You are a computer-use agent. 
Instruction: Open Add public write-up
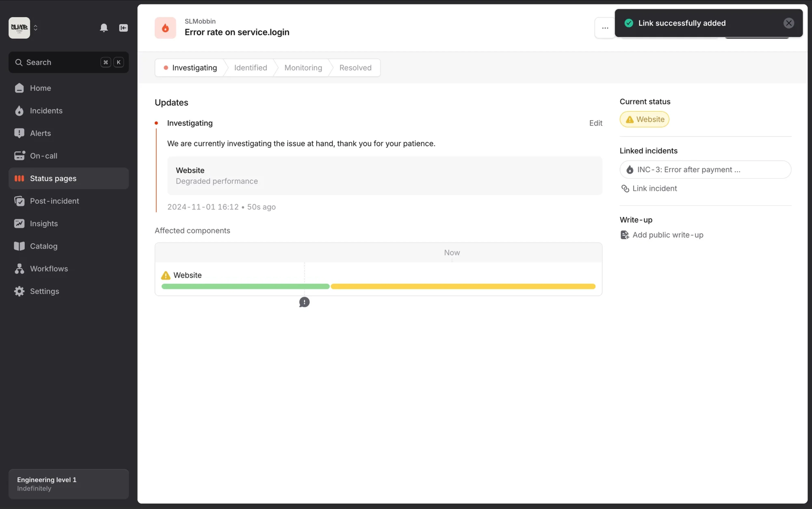coord(668,235)
